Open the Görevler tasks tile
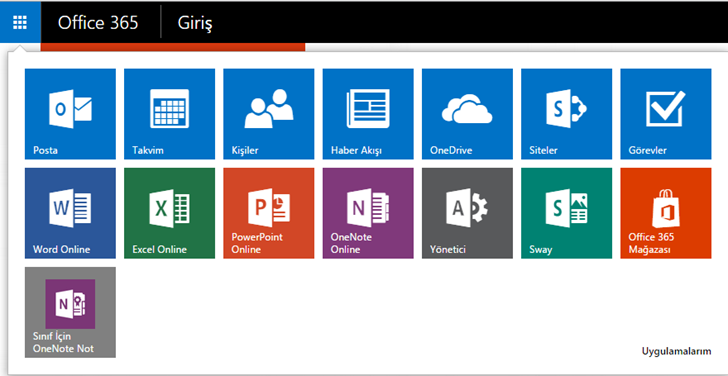 (666, 114)
